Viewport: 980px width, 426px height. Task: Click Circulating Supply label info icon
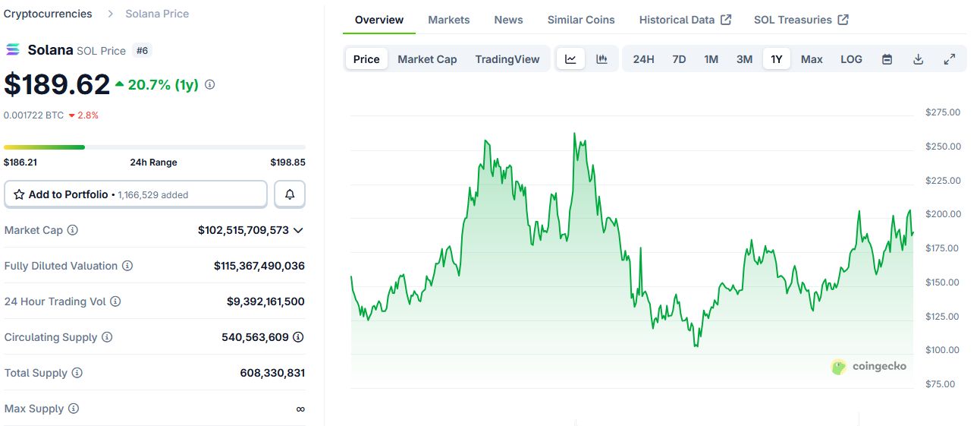(107, 337)
